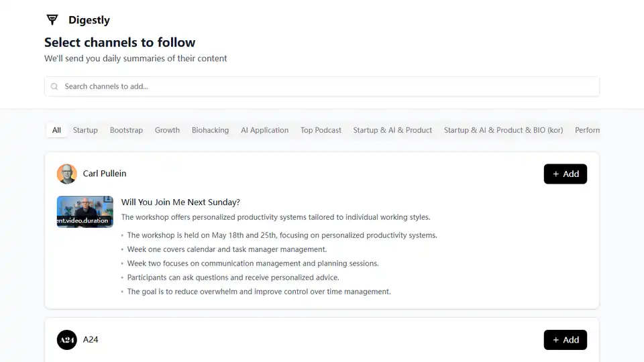Click the search magnifier icon
The width and height of the screenshot is (644, 362).
click(54, 86)
